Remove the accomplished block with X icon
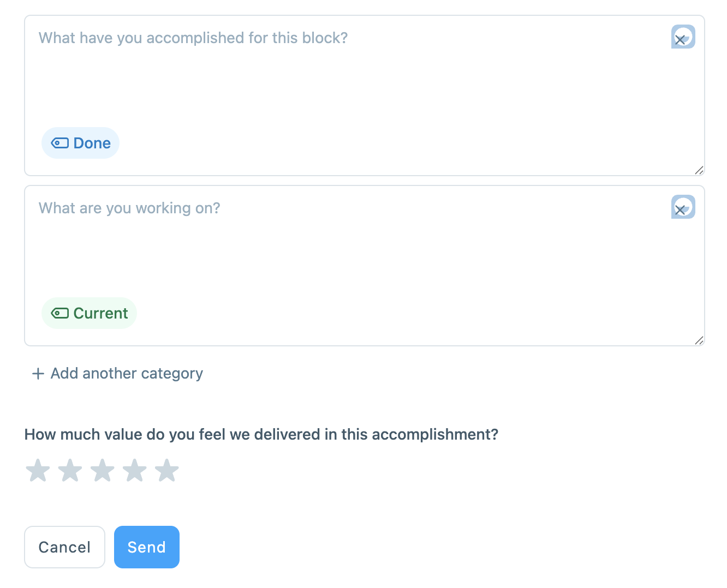This screenshot has height=588, width=727. coord(680,40)
